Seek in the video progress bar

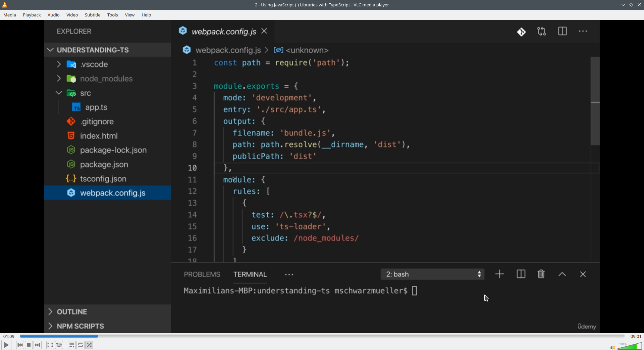click(322, 336)
